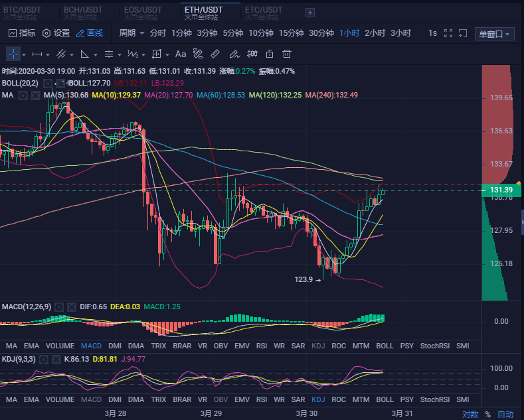Switch KDJ panel to StochRSI indicator
The height and width of the screenshot is (420, 524).
(435, 399)
